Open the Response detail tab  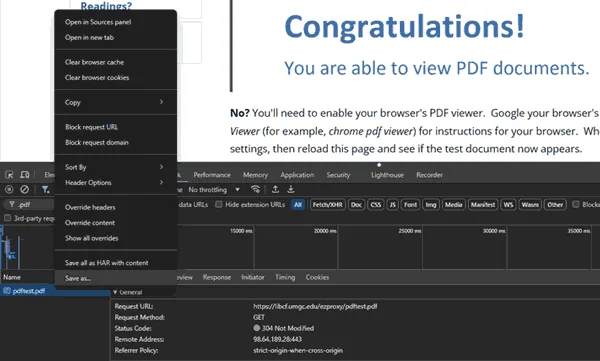click(x=217, y=277)
